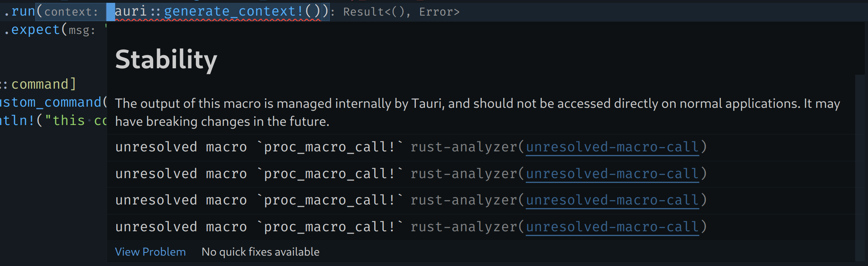This screenshot has height=266, width=868.
Task: Click the last unresolved macro diagnostic row
Action: pos(320,226)
